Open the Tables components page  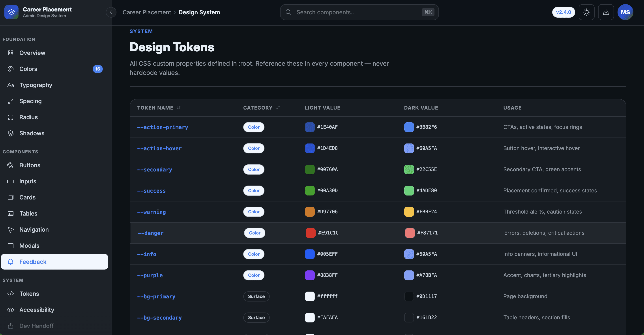54,214
